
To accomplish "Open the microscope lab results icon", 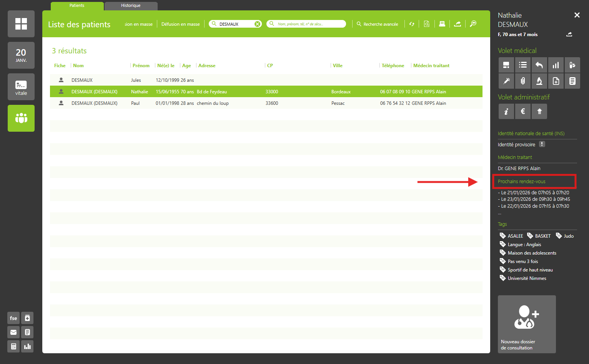I will click(539, 81).
